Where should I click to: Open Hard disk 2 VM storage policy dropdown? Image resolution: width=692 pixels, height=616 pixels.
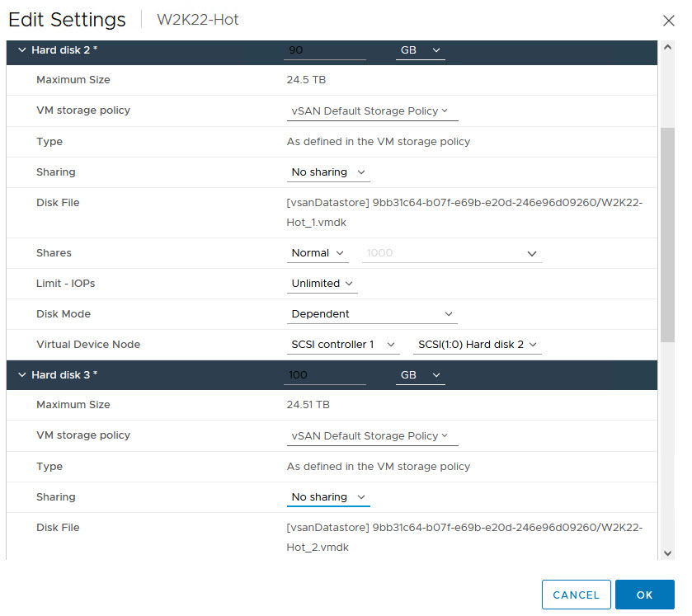[373, 111]
